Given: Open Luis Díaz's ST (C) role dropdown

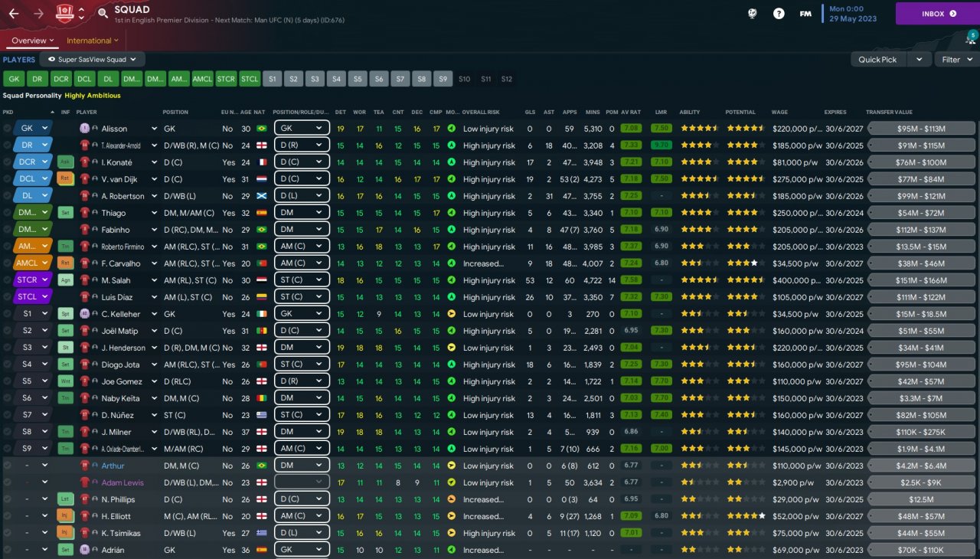Looking at the screenshot, I should pos(302,297).
